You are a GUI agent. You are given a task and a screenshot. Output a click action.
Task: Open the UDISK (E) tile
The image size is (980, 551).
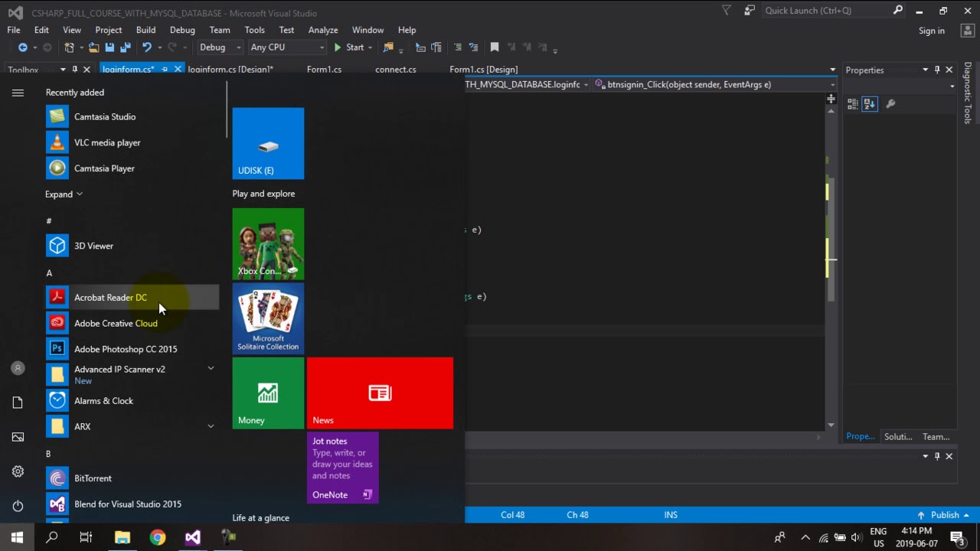pyautogui.click(x=268, y=143)
